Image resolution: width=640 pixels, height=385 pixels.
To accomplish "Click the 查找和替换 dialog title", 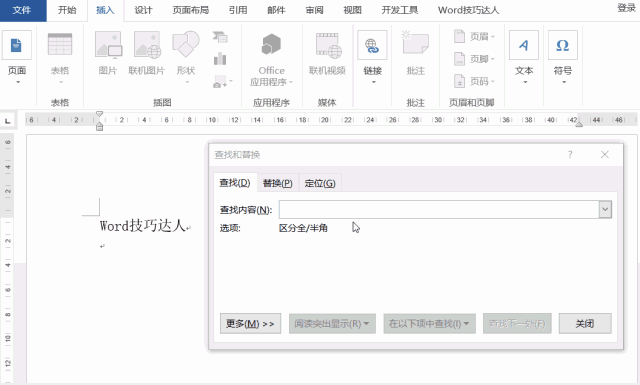I will 237,155.
